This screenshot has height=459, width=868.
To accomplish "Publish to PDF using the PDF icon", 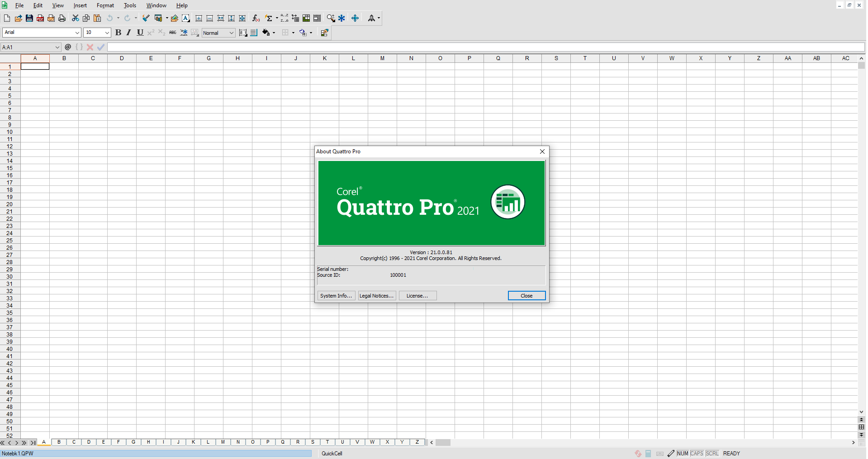I will pyautogui.click(x=40, y=18).
